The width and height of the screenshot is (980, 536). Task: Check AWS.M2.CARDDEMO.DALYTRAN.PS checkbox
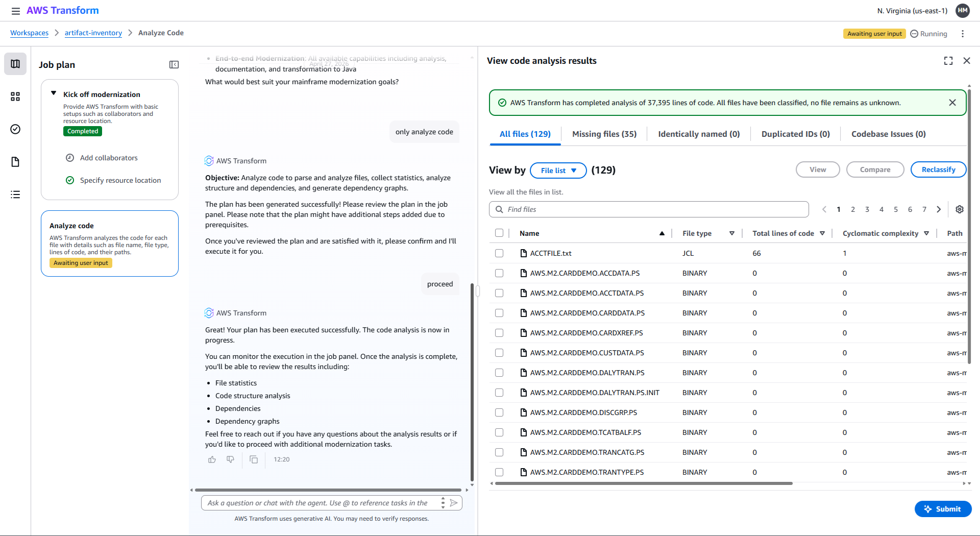pos(499,373)
